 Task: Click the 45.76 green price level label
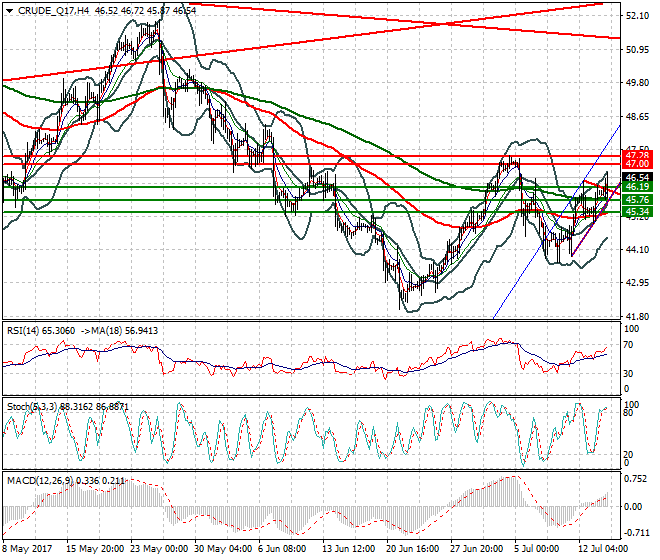(x=637, y=199)
